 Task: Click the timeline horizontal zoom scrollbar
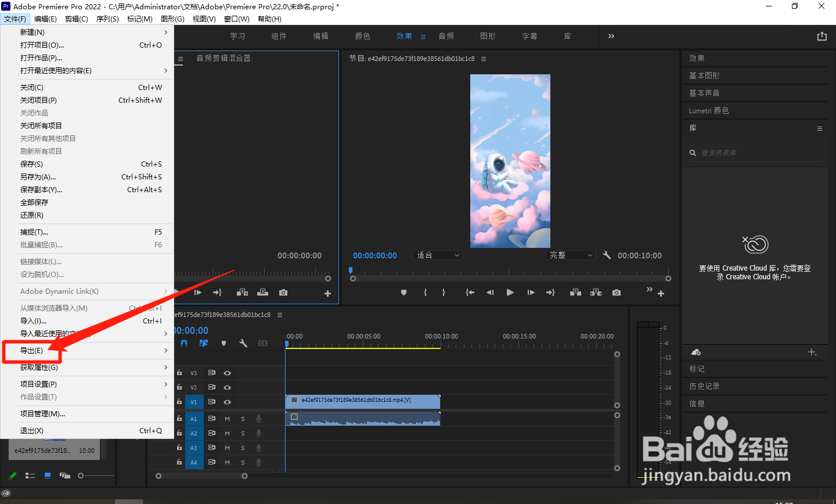point(201,476)
